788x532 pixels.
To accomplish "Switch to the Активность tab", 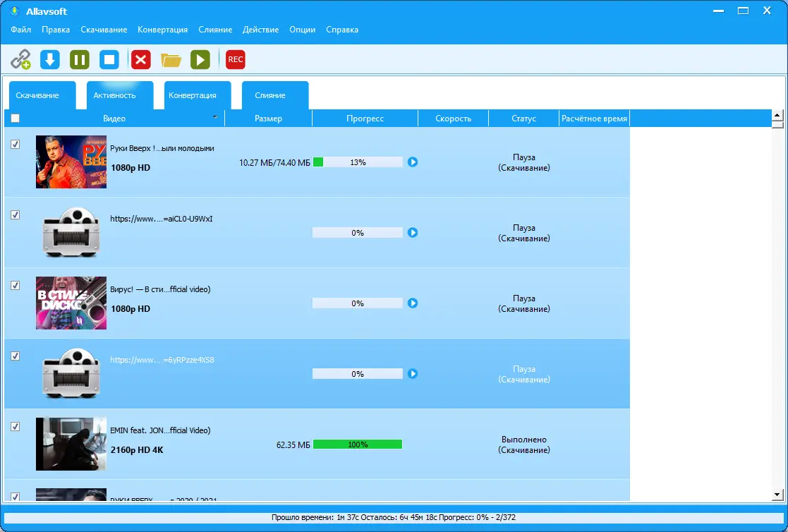I will [x=120, y=95].
